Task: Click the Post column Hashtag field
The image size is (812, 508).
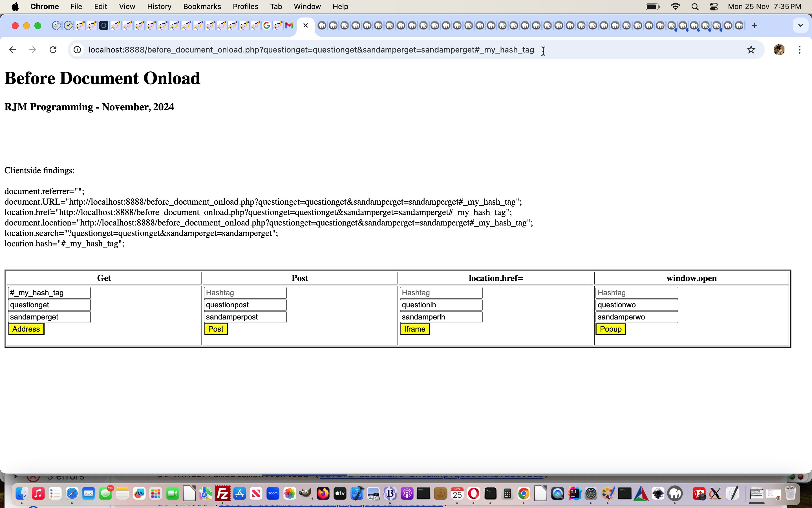Action: [x=245, y=293]
